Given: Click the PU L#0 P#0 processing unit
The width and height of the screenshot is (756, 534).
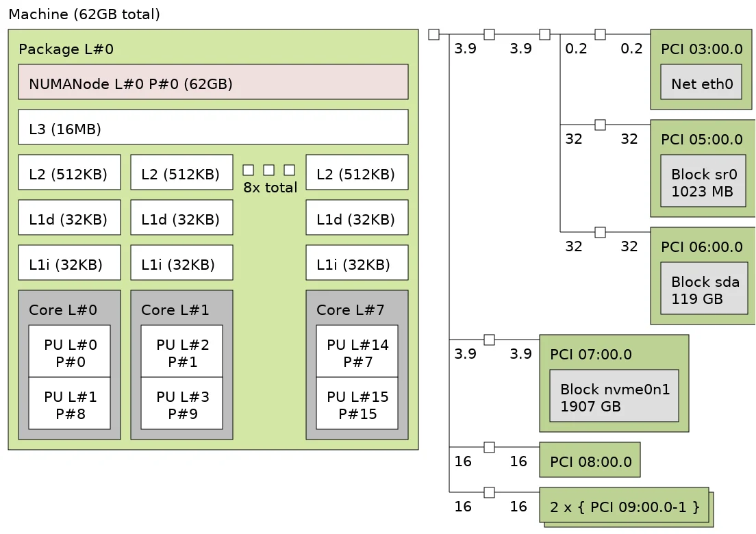Looking at the screenshot, I should point(69,351).
